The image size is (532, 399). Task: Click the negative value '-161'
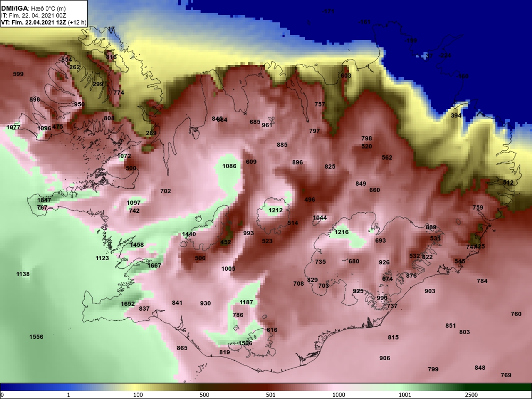coord(364,22)
